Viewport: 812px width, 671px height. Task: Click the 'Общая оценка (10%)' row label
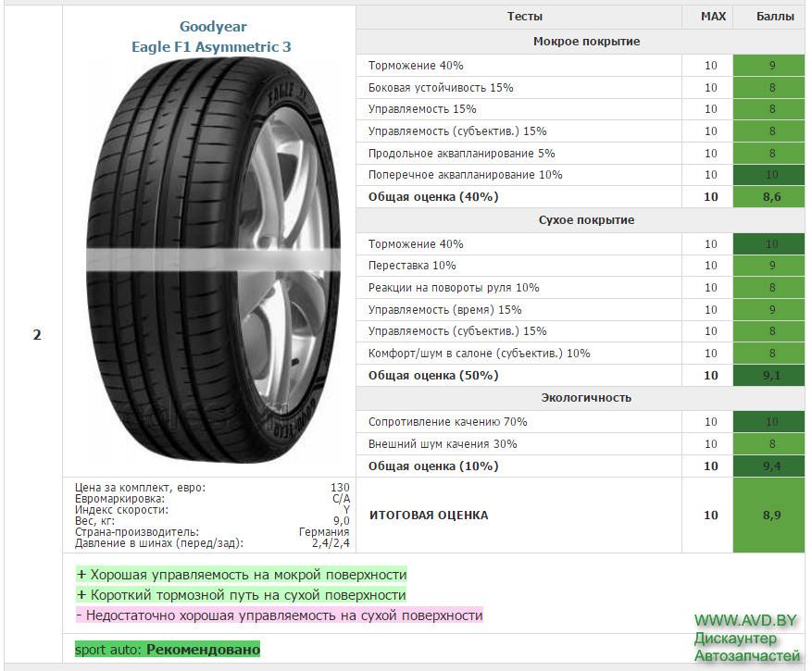coord(433,466)
